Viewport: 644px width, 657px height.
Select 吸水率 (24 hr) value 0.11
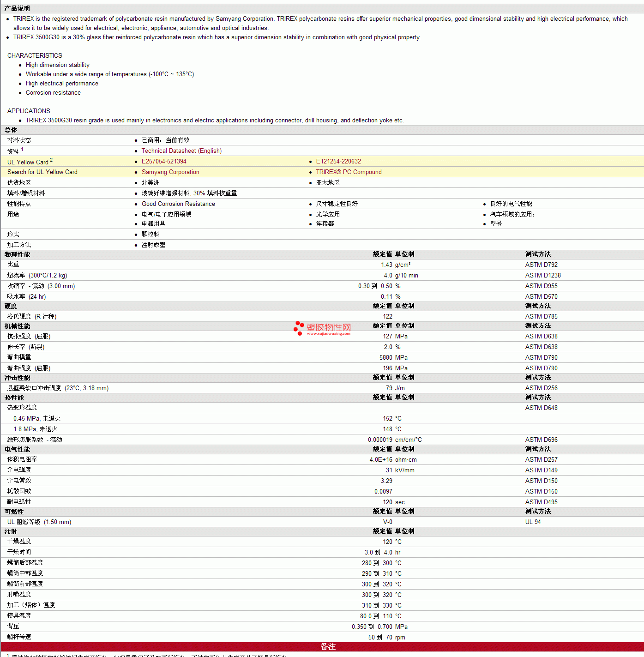point(386,297)
